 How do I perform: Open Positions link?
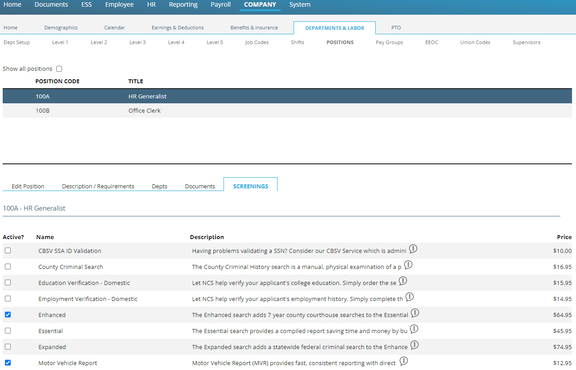coord(340,42)
